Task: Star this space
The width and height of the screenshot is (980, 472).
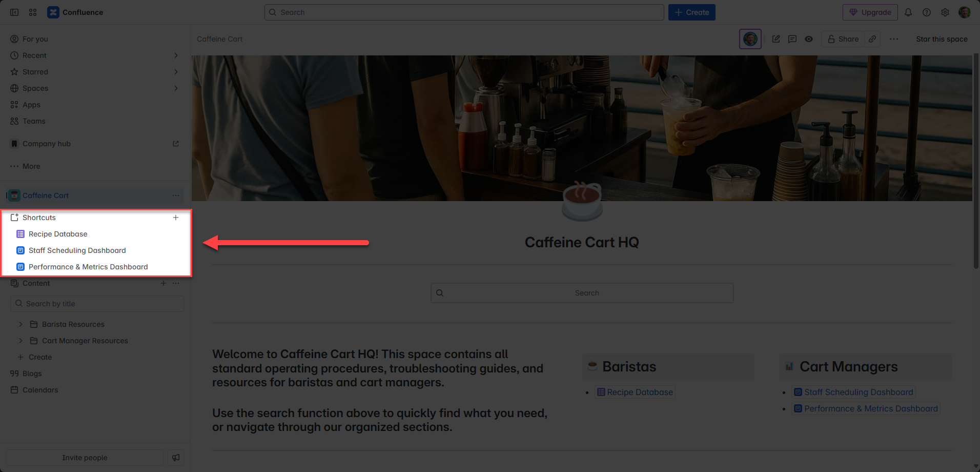Action: (942, 39)
